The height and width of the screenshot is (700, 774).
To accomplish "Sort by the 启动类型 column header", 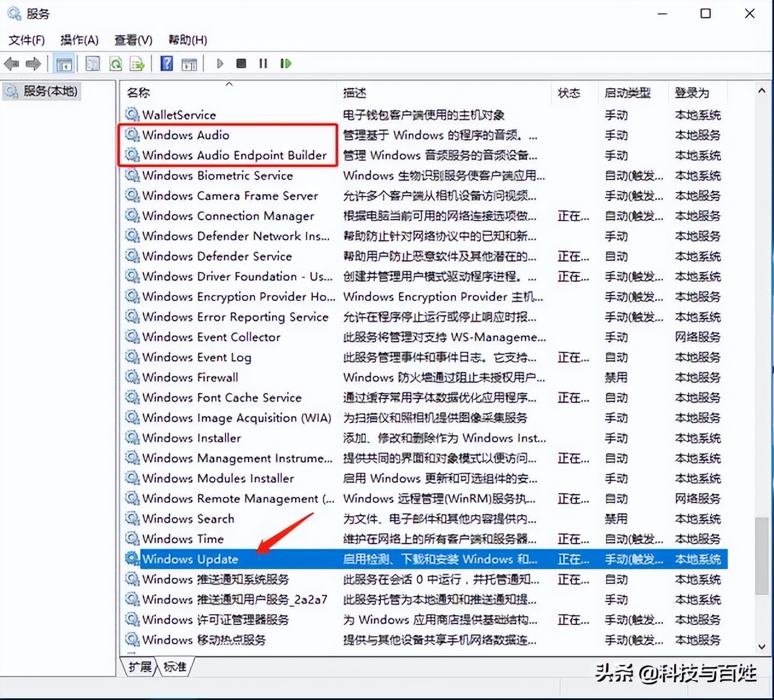I will (x=628, y=92).
